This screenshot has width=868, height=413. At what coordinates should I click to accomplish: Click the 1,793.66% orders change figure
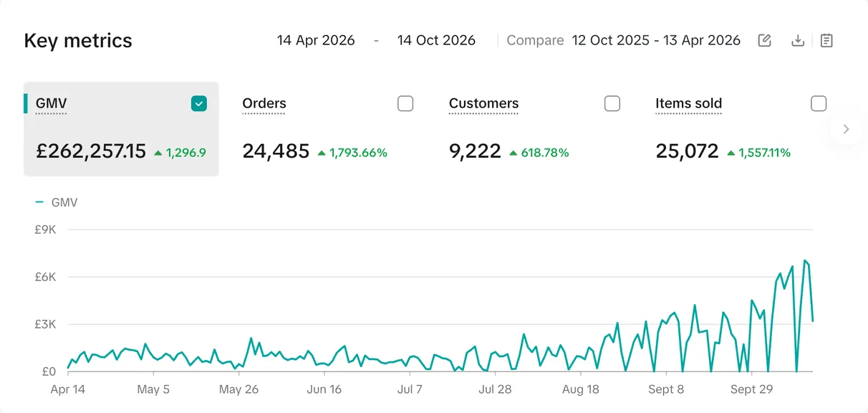(x=358, y=153)
